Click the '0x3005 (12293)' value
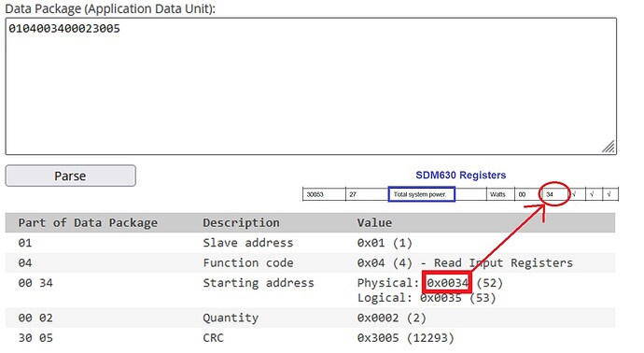This screenshot has width=644, height=353. click(x=405, y=338)
